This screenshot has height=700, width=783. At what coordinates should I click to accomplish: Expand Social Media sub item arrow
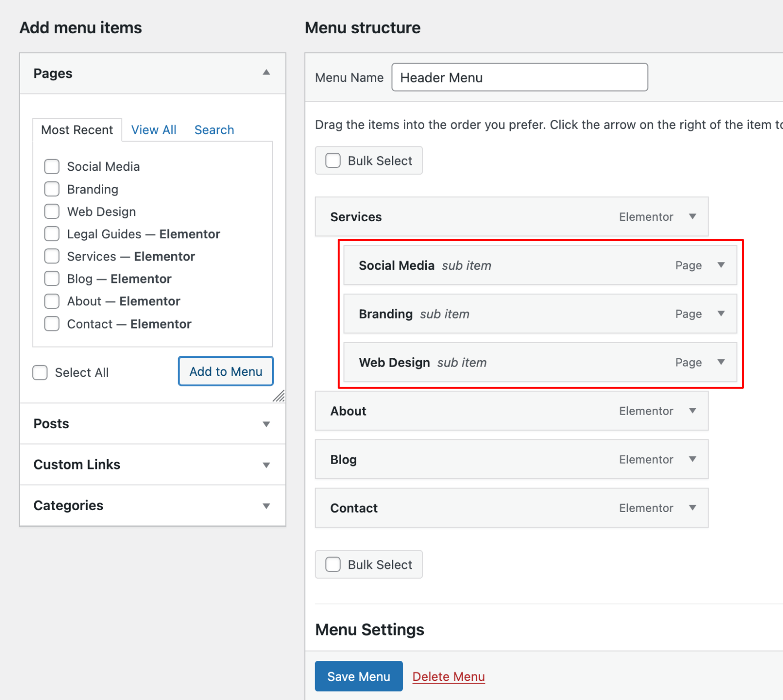721,265
